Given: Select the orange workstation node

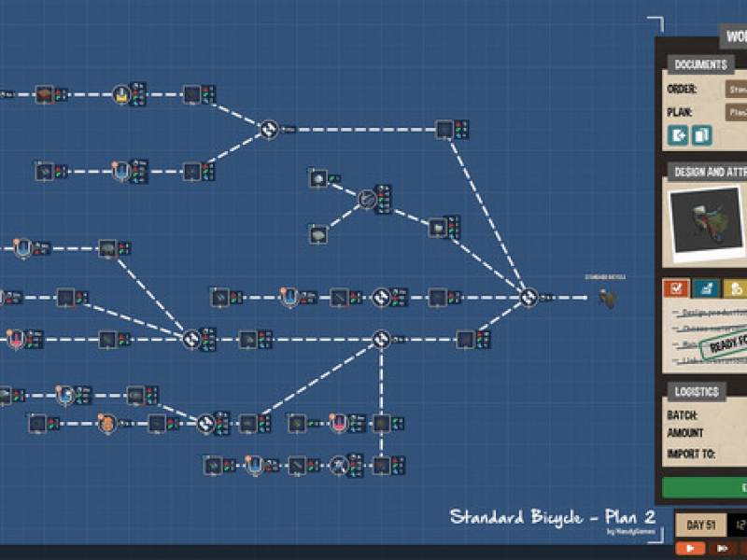Looking at the screenshot, I should [107, 424].
